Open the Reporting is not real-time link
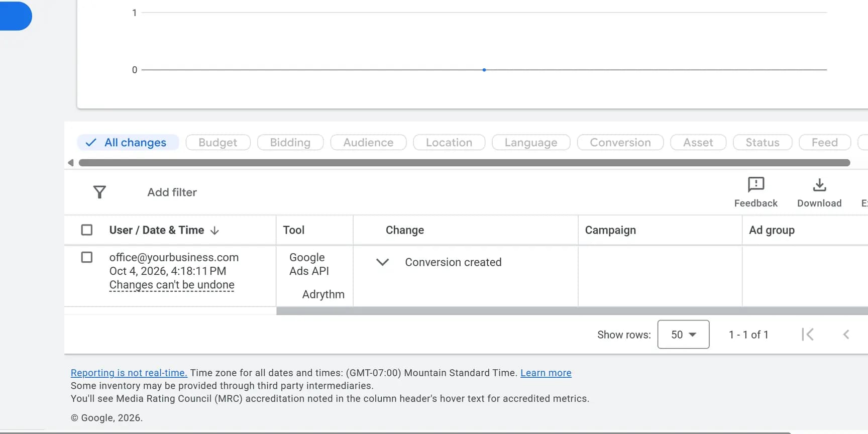Viewport: 868px width, 434px height. point(129,373)
